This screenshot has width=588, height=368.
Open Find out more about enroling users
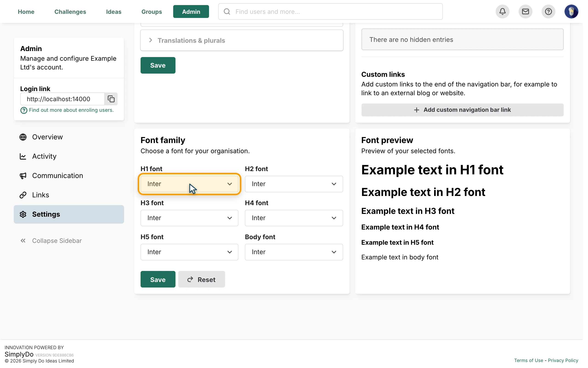click(71, 110)
